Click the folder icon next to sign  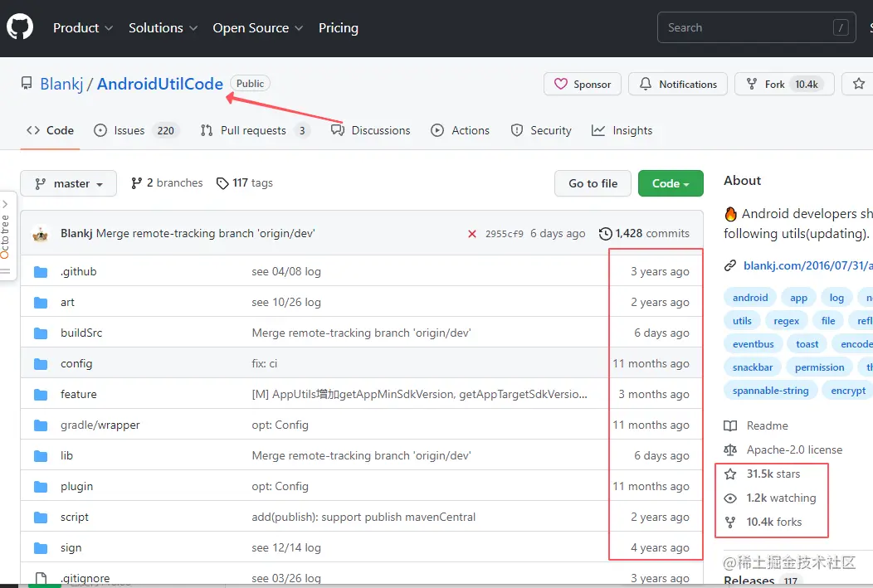point(41,548)
